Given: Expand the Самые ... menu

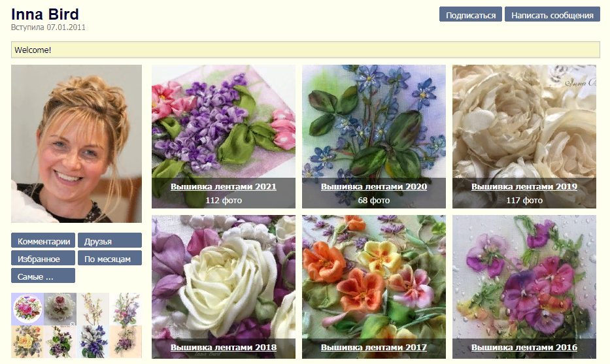Looking at the screenshot, I should pos(43,276).
